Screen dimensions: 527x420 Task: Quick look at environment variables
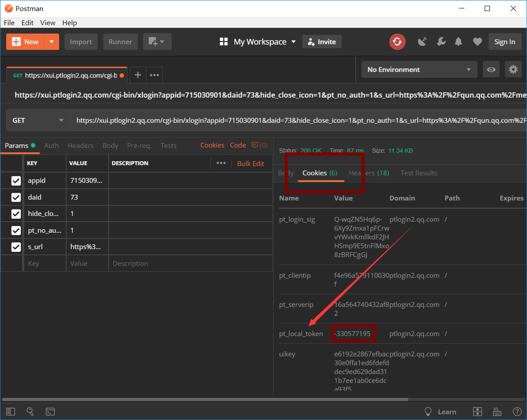pyautogui.click(x=491, y=70)
